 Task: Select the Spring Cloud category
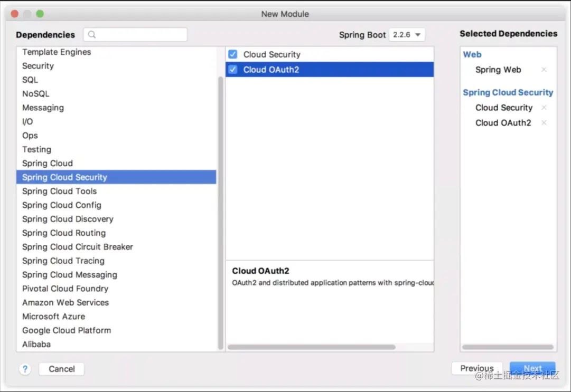click(x=116, y=163)
